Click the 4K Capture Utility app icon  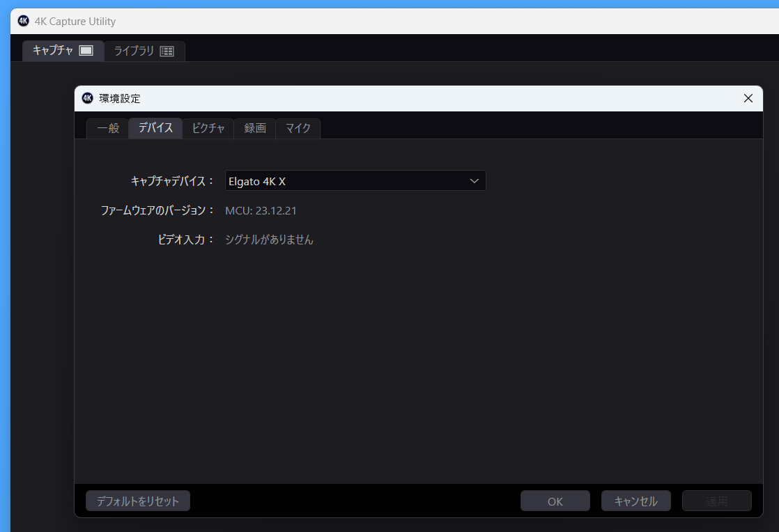[x=24, y=21]
